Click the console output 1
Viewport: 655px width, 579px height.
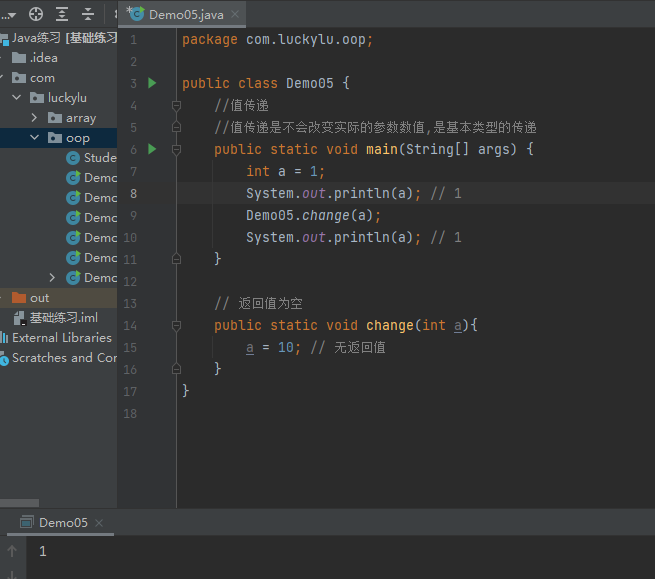click(x=43, y=551)
